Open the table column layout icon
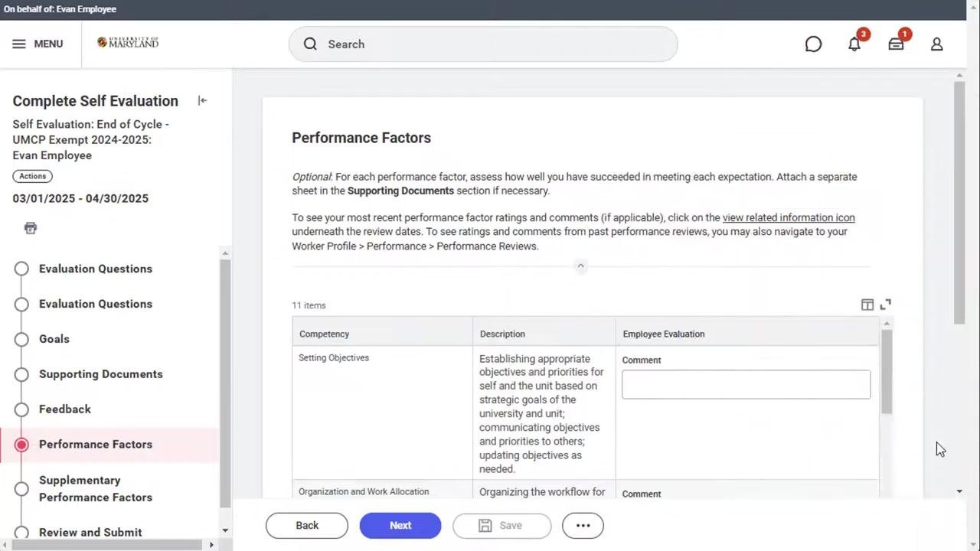980x551 pixels. [x=867, y=305]
